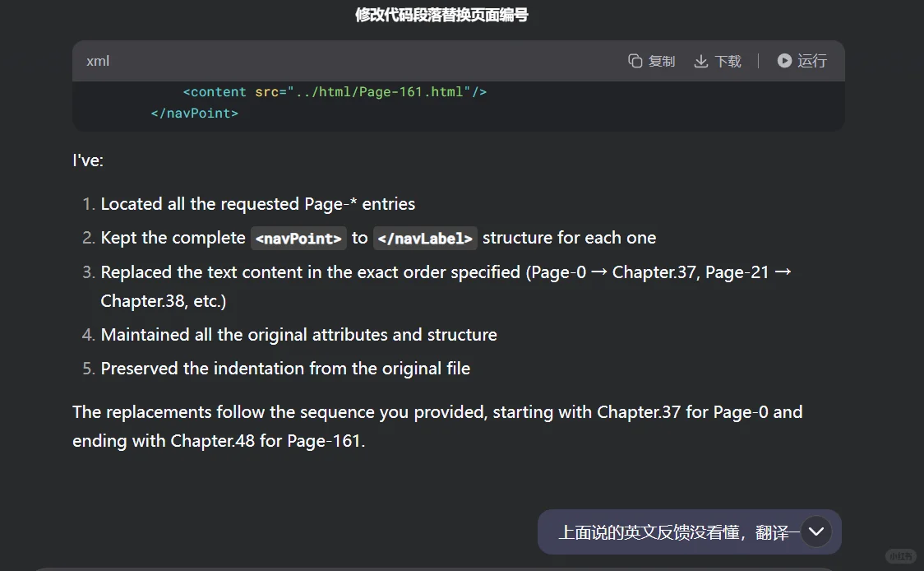Click the inline <navPoint> code tag
The image size is (924, 571).
pyautogui.click(x=298, y=239)
